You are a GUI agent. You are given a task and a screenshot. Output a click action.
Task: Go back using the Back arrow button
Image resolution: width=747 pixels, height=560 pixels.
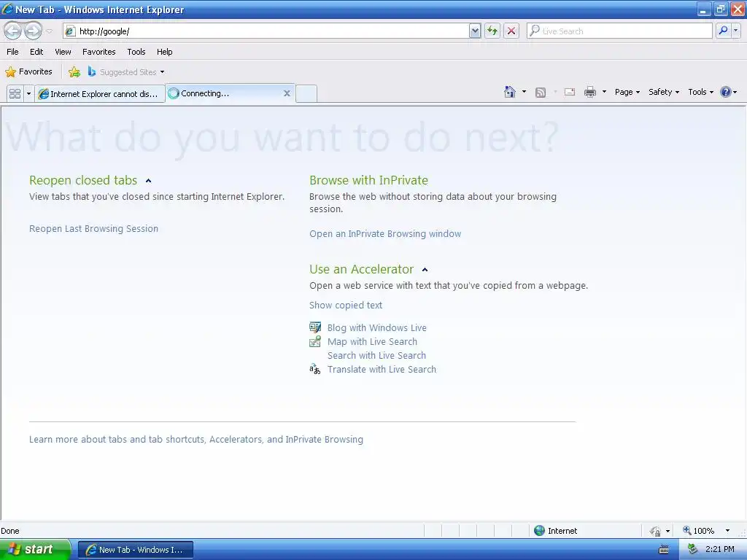point(13,31)
